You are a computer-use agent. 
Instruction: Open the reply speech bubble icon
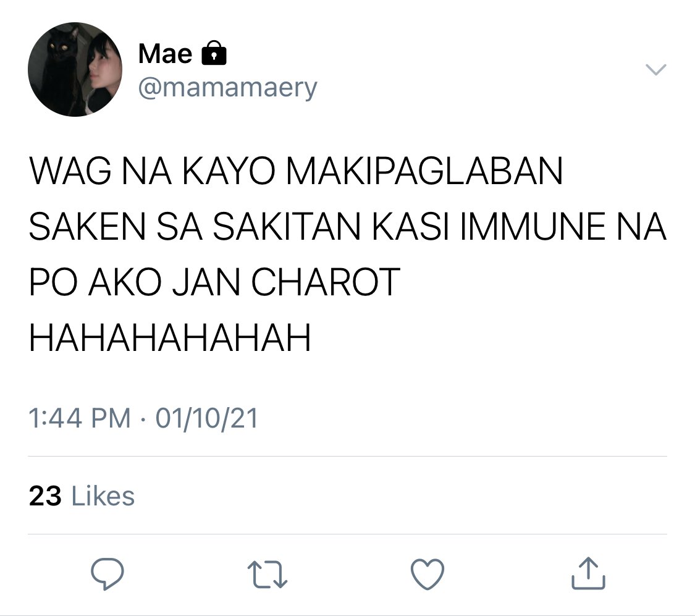[x=107, y=574]
